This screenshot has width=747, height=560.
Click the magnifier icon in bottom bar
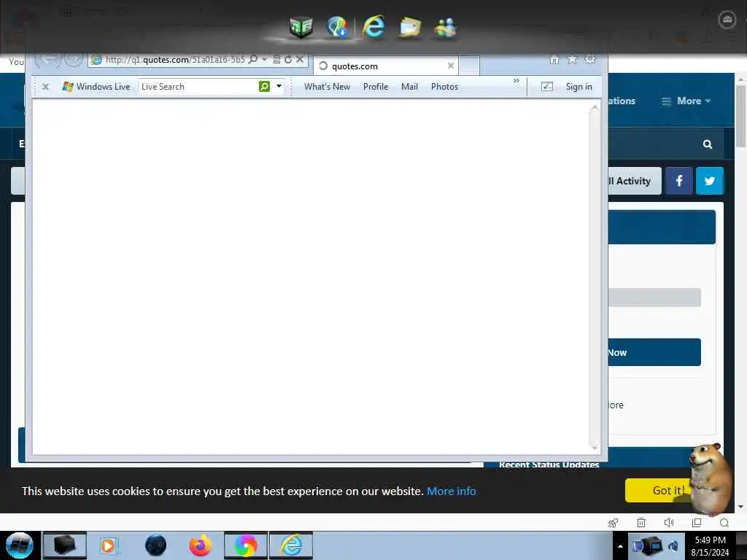[724, 523]
